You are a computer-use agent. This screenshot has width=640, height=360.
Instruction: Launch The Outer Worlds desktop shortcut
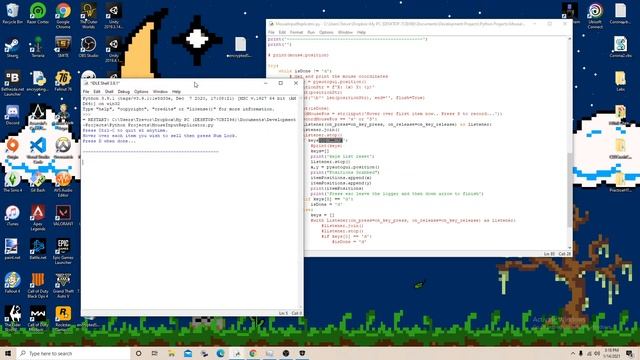pos(88,16)
